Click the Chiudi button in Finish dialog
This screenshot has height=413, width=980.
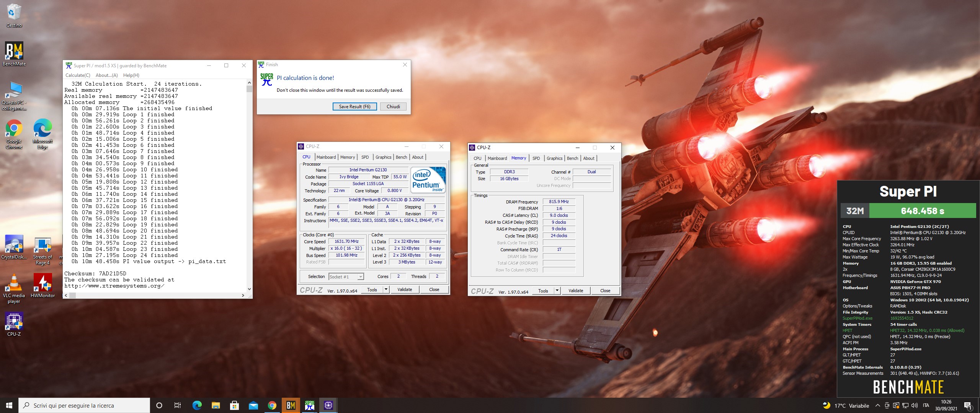point(393,107)
